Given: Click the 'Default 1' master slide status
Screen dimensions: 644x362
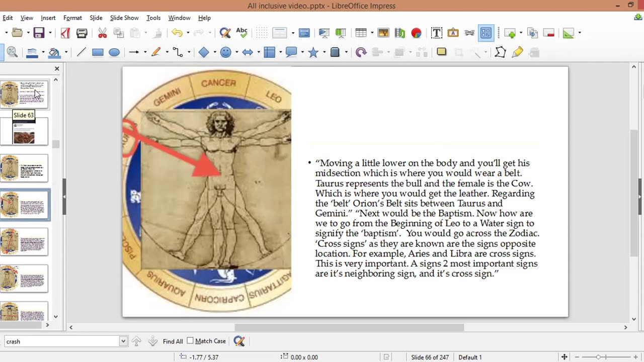Looking at the screenshot, I should 470,357.
